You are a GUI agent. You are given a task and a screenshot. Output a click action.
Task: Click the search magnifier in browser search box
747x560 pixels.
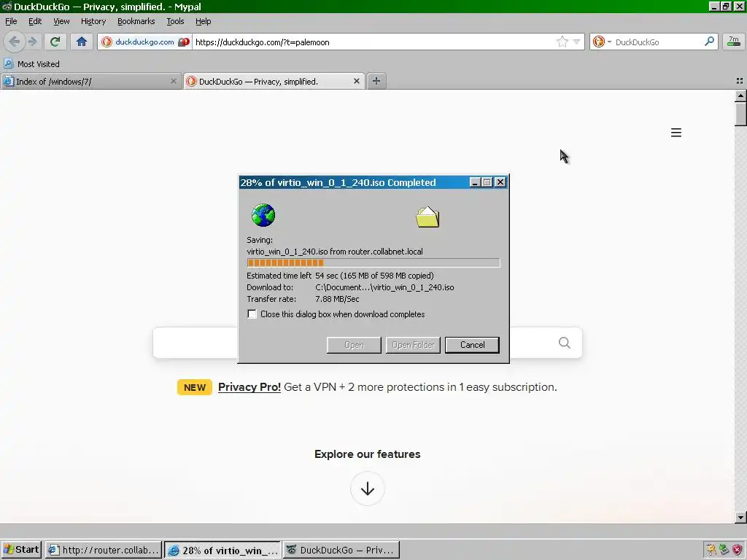[x=709, y=42]
